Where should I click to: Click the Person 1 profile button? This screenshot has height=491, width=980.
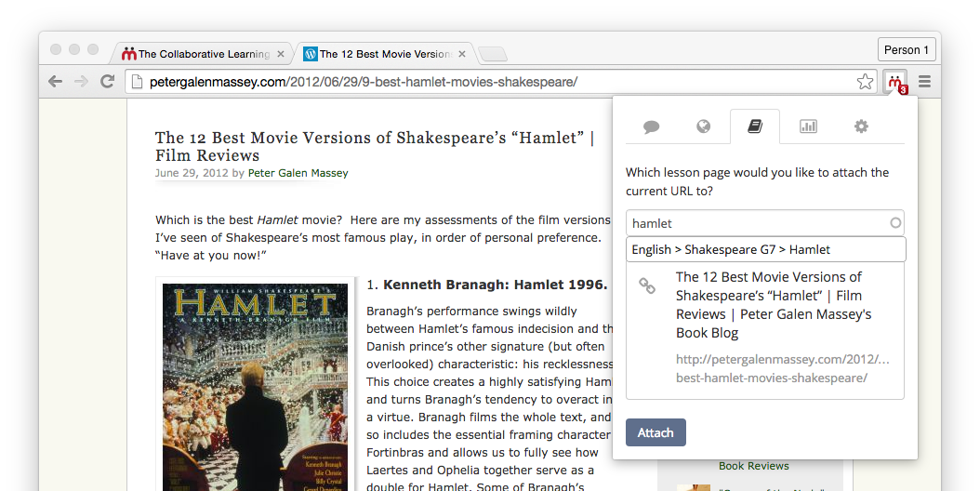coord(907,50)
